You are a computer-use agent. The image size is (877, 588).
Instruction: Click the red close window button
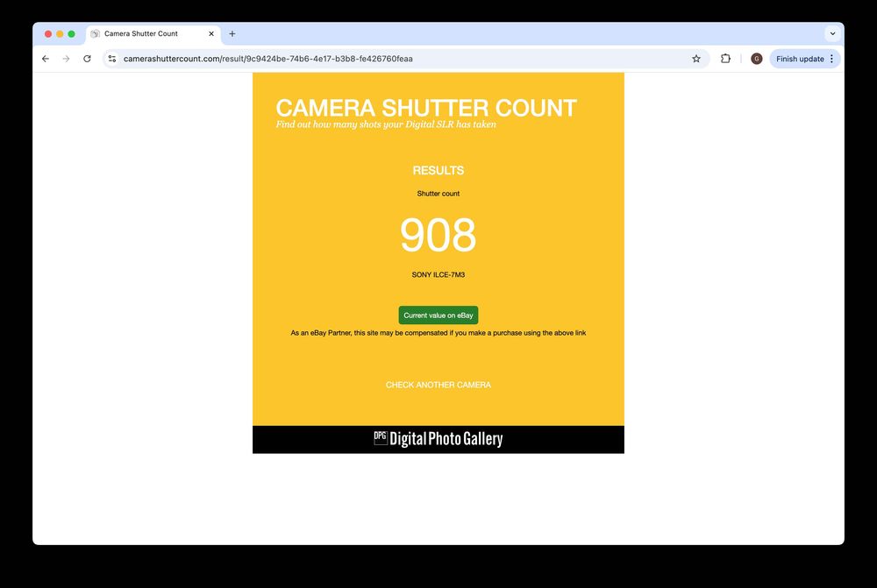point(48,34)
